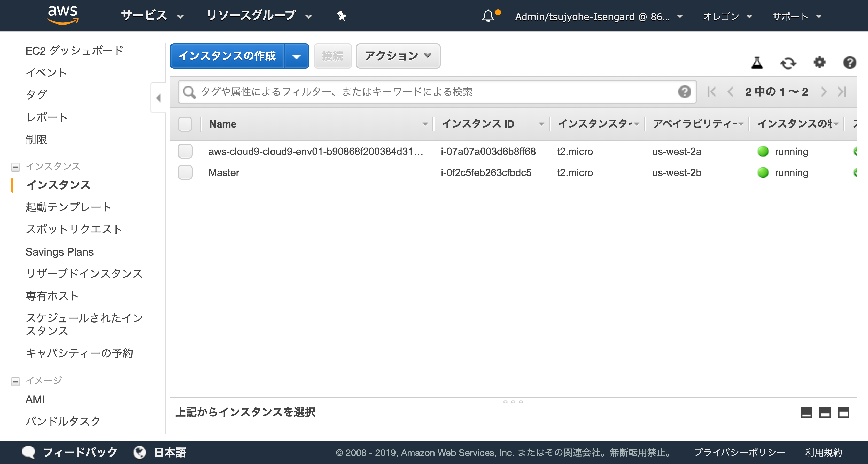Click the 接続 button

pos(332,56)
